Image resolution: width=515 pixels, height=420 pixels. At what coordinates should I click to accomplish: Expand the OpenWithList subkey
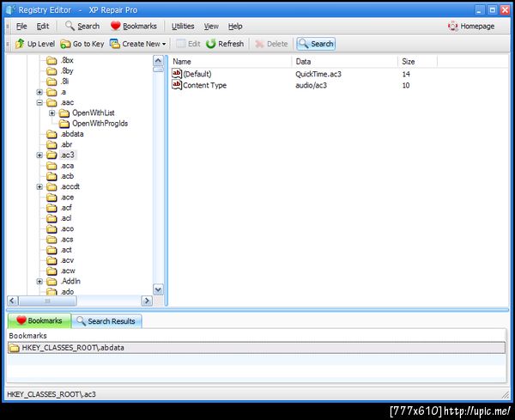pyautogui.click(x=51, y=113)
